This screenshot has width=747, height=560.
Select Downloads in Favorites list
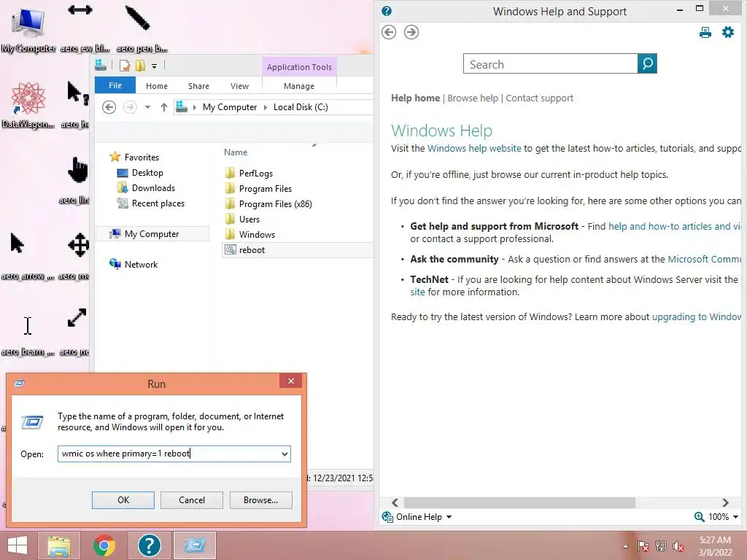click(x=153, y=188)
